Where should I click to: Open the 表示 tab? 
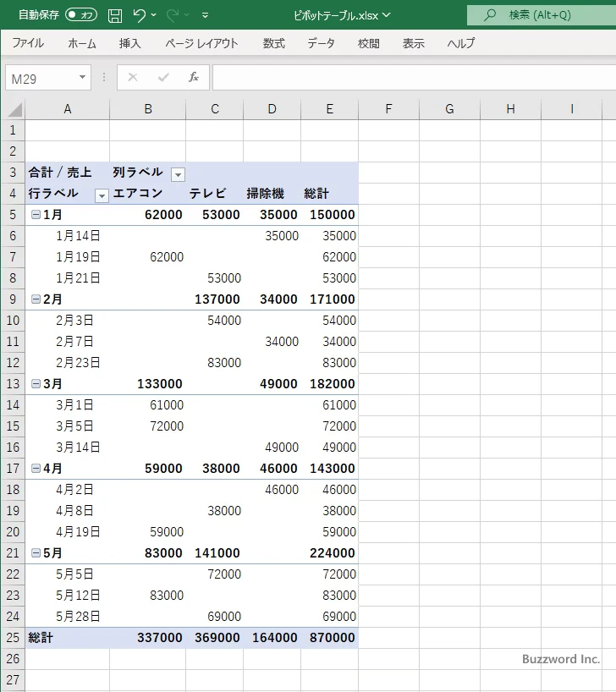[413, 43]
